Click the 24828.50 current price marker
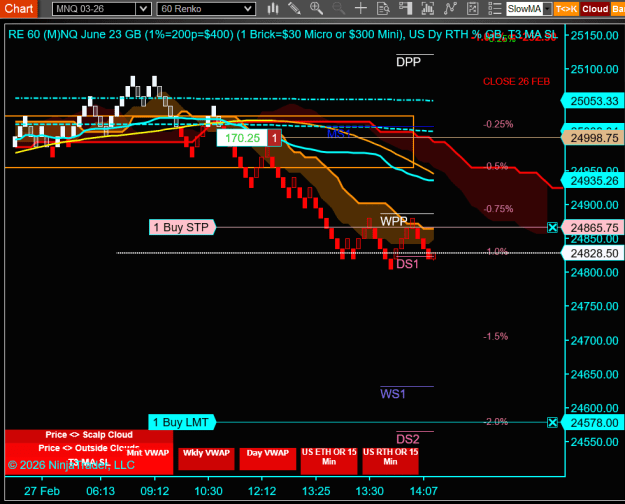The height and width of the screenshot is (504, 625). pos(593,253)
